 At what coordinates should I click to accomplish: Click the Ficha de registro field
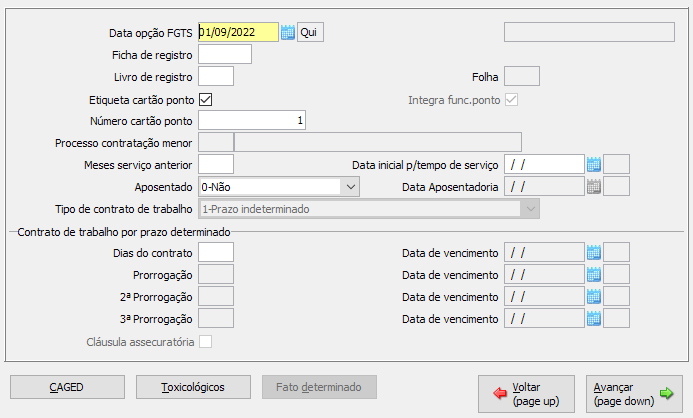click(x=225, y=55)
